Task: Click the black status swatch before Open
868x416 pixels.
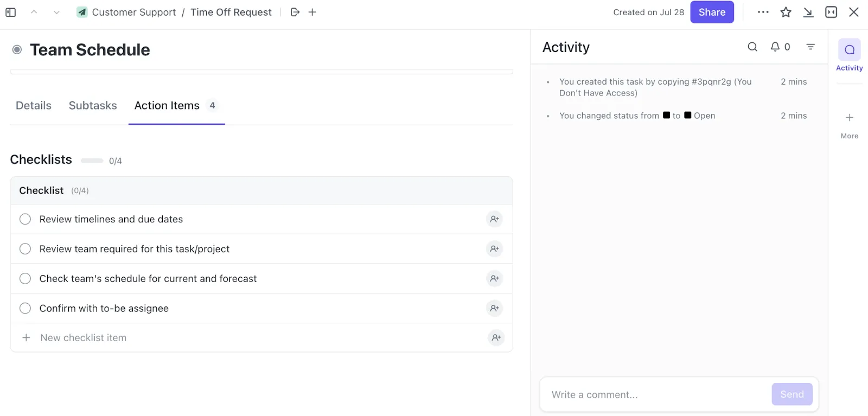Action: pos(688,115)
